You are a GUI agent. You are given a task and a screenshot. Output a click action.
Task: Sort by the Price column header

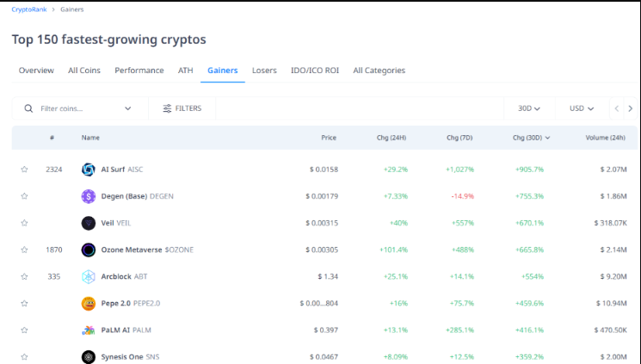(x=329, y=138)
